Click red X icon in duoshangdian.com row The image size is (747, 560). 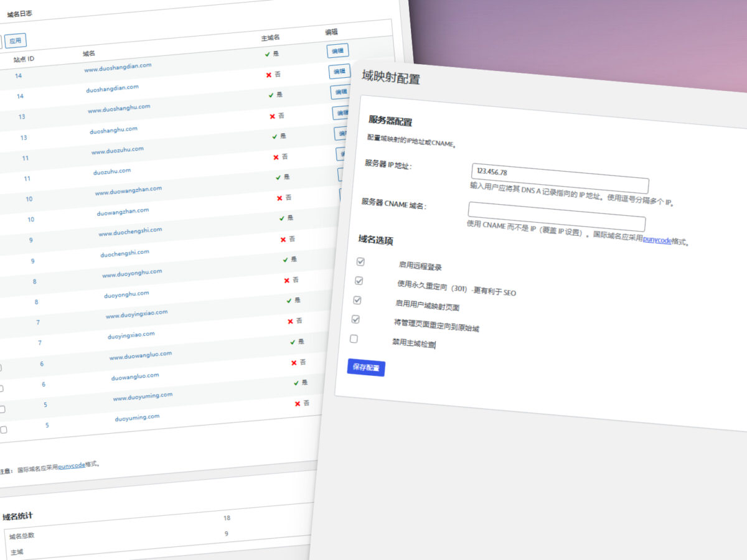(x=269, y=75)
